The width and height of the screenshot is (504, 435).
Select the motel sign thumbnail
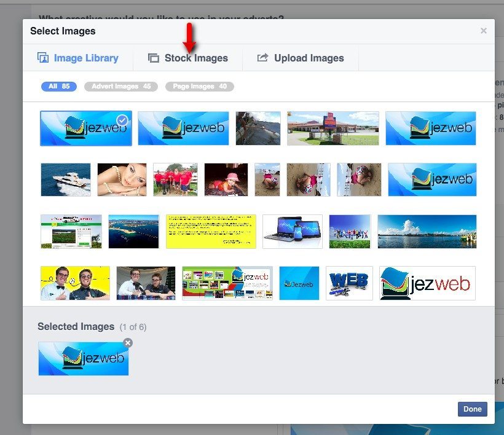333,128
